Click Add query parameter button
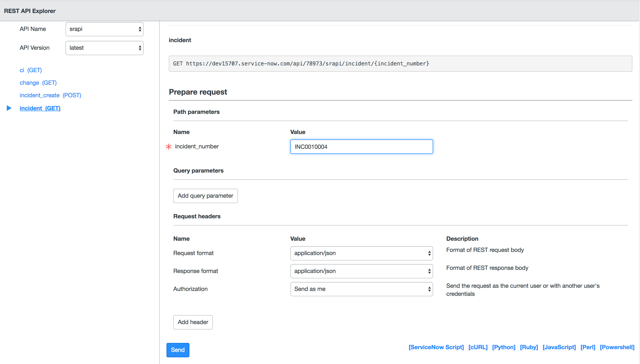This screenshot has height=364, width=640. (205, 196)
